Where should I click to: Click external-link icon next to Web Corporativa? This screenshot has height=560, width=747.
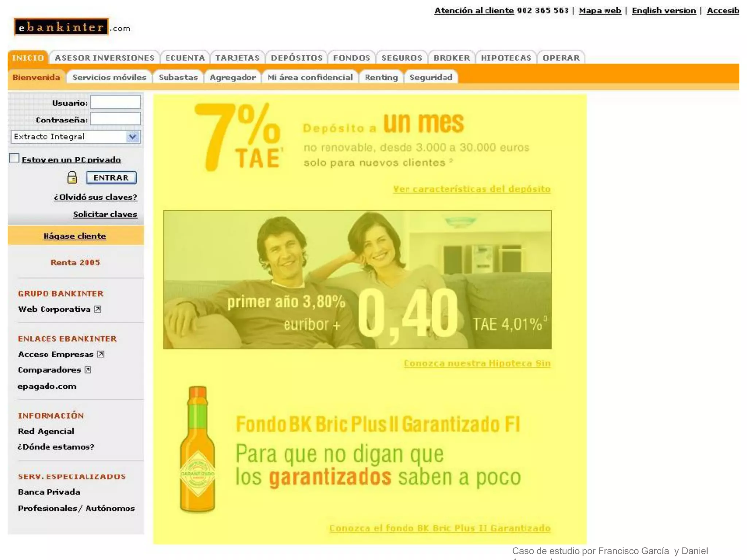(x=97, y=309)
